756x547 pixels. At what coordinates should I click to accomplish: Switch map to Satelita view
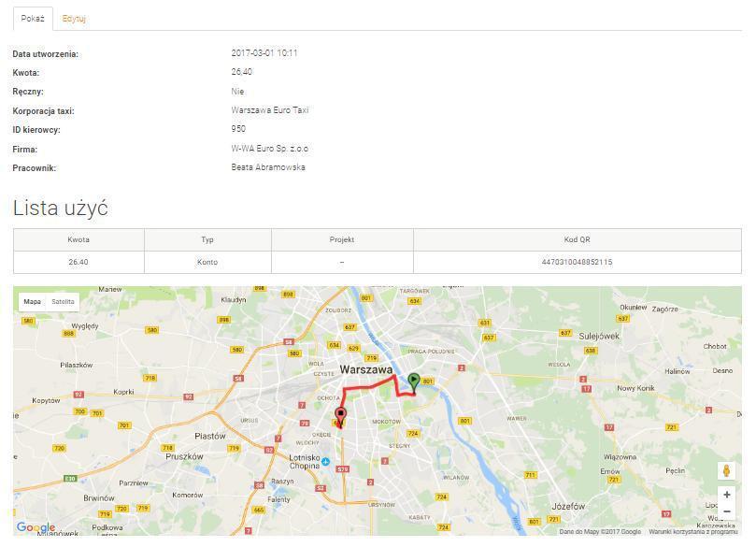point(63,301)
